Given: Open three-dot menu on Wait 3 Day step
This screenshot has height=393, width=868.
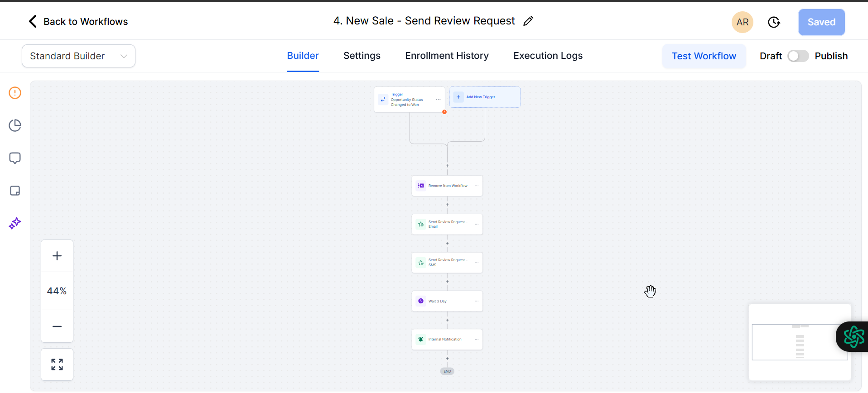Looking at the screenshot, I should 477,301.
